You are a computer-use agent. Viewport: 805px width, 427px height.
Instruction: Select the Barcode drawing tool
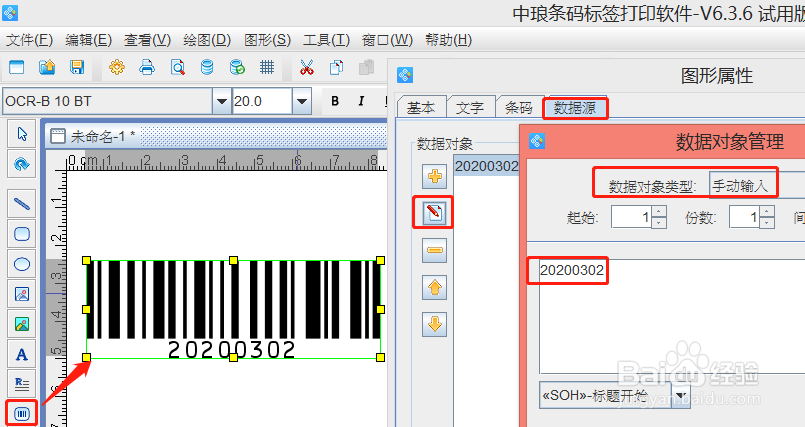[x=22, y=414]
